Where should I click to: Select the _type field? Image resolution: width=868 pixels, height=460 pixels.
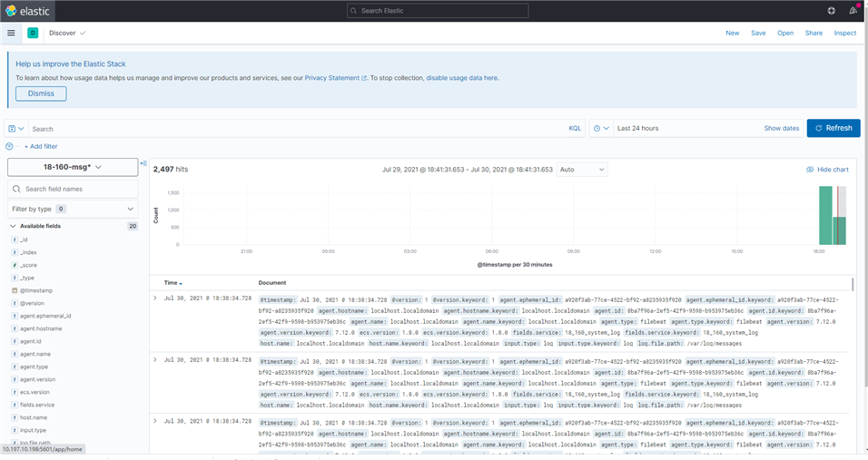point(27,279)
